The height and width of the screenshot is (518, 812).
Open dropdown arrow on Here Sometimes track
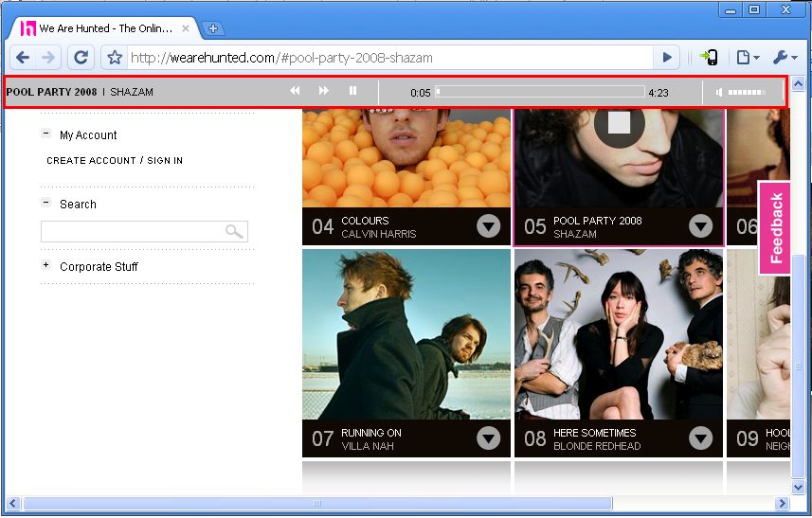click(x=700, y=438)
